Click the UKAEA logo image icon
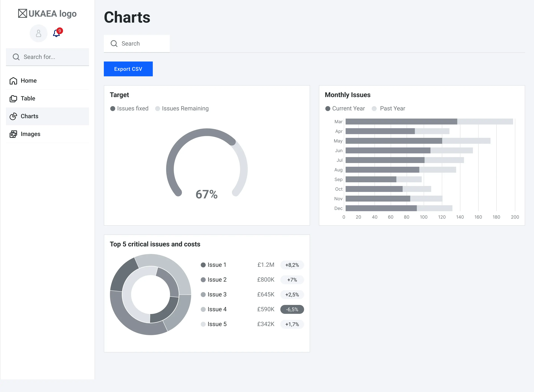The image size is (534, 392). coord(23,14)
